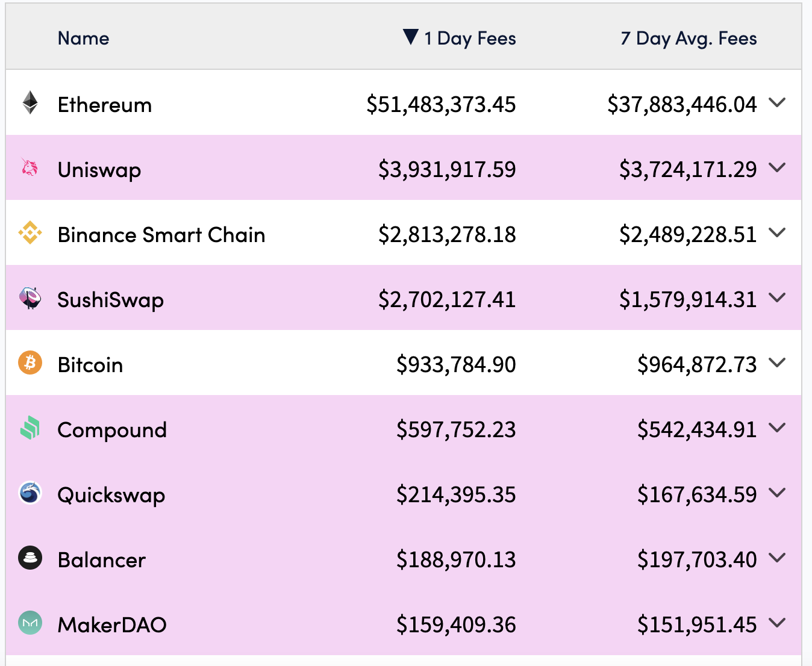Screen dimensions: 812x666
Task: Click the Uniswap unicorn logo icon
Action: pyautogui.click(x=30, y=167)
